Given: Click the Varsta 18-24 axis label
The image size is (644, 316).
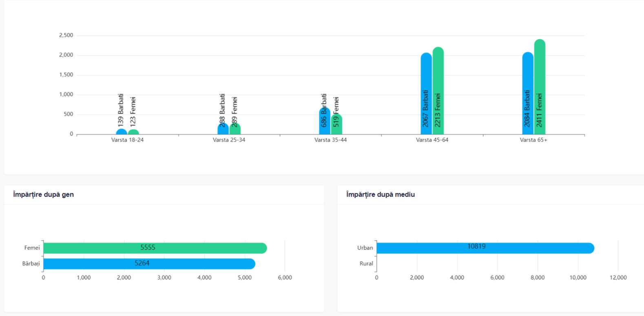Looking at the screenshot, I should click(x=127, y=140).
